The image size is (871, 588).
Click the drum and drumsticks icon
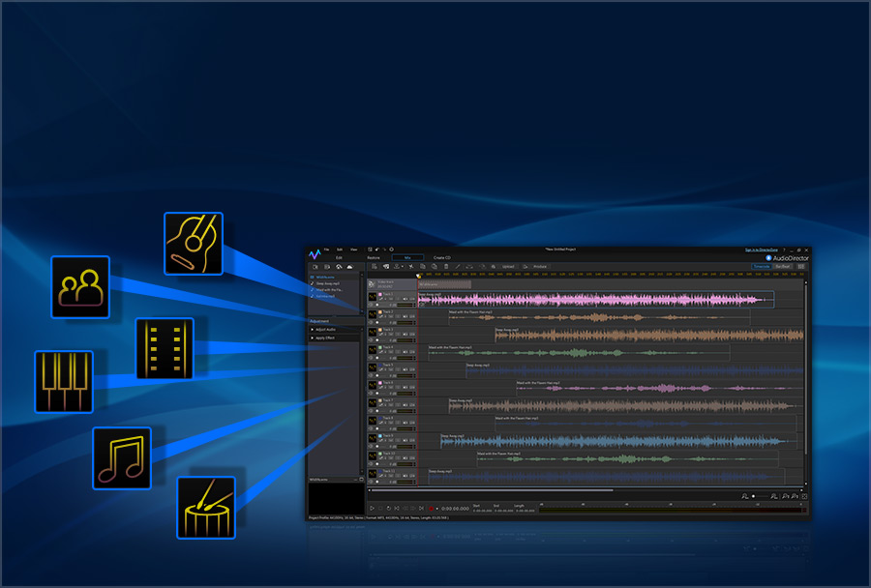click(206, 508)
